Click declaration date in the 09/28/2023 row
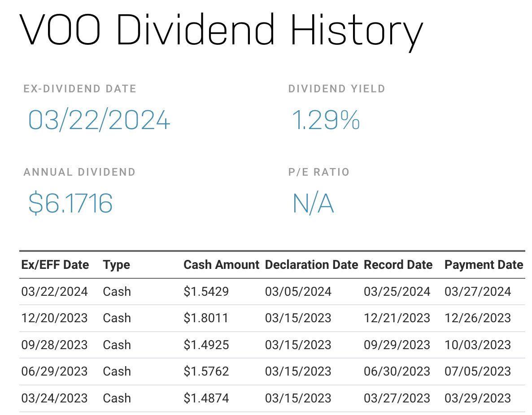 coord(298,345)
